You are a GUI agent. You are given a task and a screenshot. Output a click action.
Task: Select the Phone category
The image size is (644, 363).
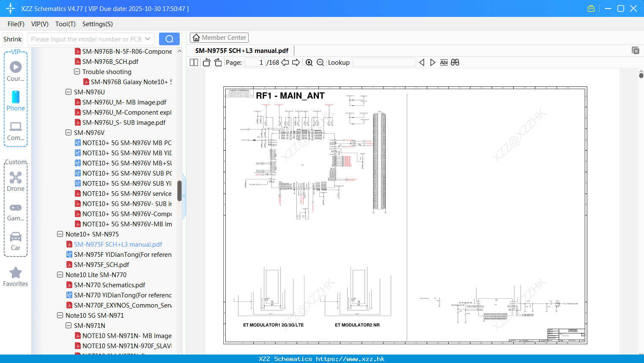[16, 101]
